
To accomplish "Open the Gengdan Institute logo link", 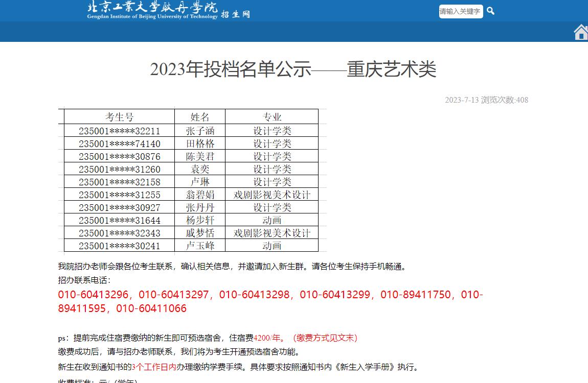I will click(168, 10).
